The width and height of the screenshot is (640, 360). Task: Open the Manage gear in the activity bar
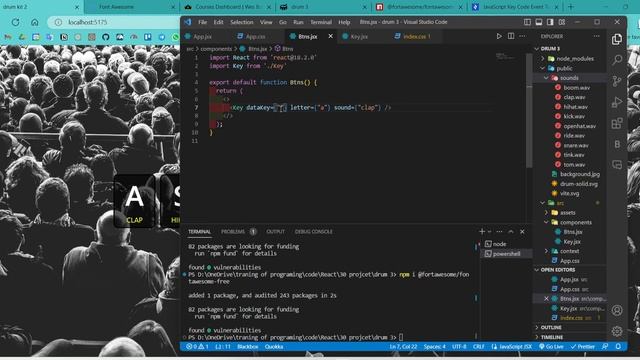[x=617, y=331]
